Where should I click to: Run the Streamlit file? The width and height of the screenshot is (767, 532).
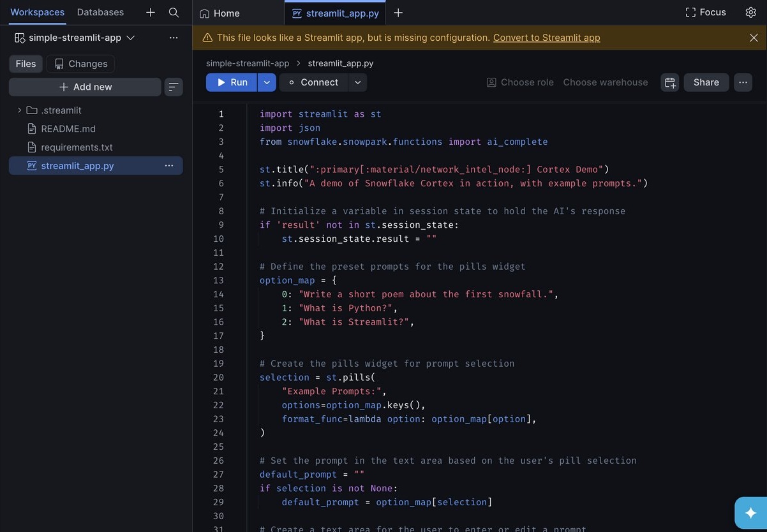[x=232, y=82]
